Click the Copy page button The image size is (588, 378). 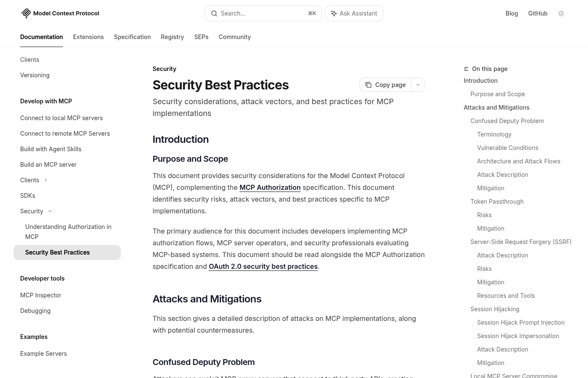click(x=385, y=85)
